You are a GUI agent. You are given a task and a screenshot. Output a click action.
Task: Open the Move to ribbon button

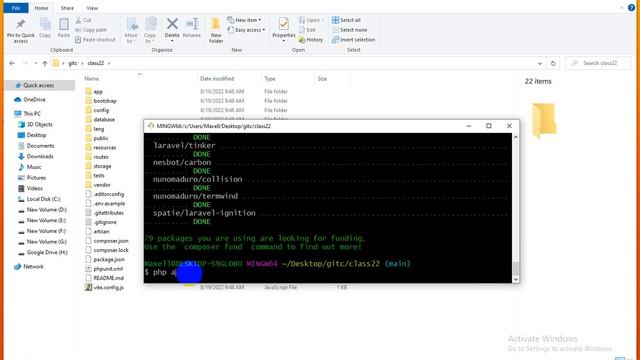[131, 30]
